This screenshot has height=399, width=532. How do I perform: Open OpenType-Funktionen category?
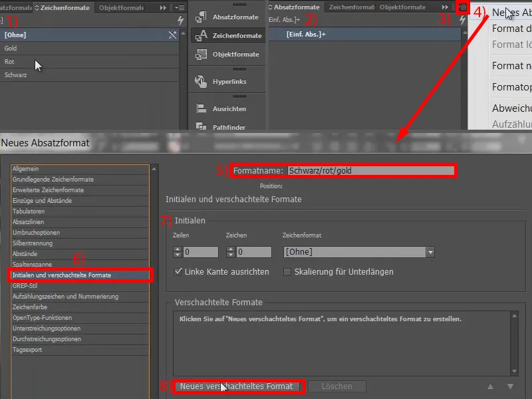[x=80, y=318]
